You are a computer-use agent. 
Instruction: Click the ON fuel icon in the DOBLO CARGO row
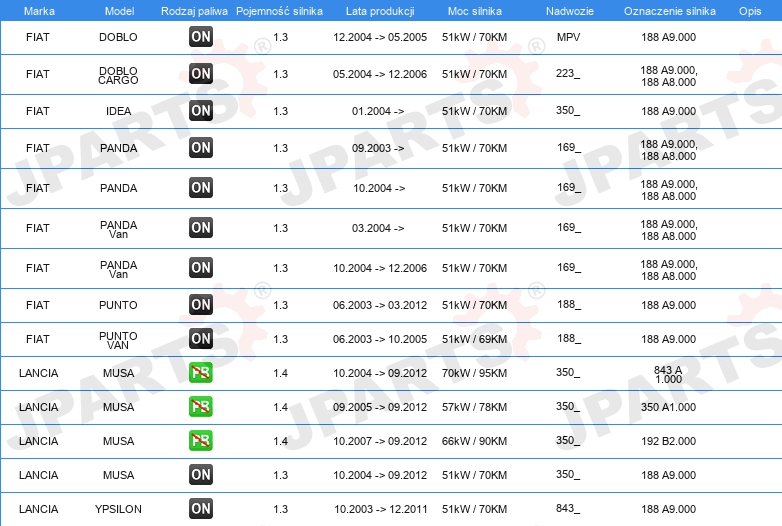click(201, 74)
